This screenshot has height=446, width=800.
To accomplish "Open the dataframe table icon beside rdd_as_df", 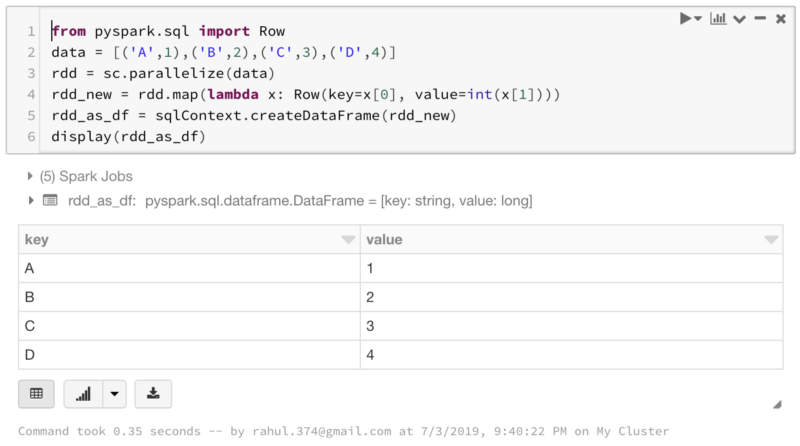I will [49, 201].
